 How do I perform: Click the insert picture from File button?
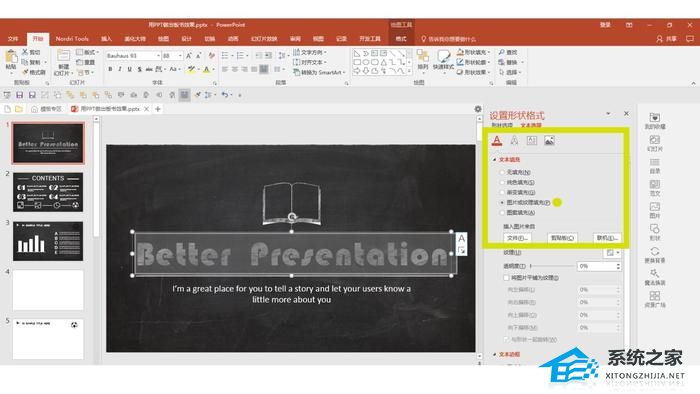click(x=517, y=238)
